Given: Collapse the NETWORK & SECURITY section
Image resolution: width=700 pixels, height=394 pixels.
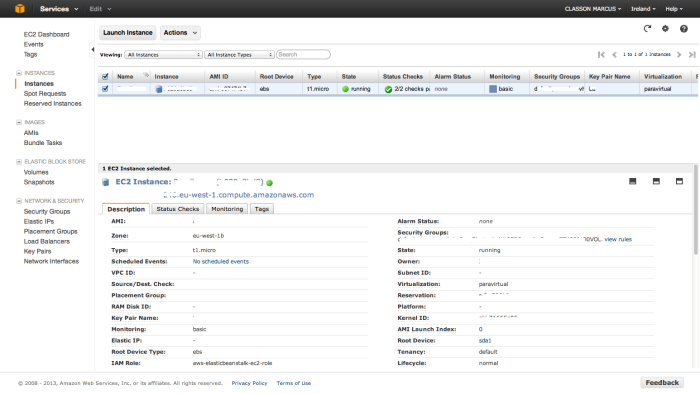Looking at the screenshot, I should tap(19, 201).
